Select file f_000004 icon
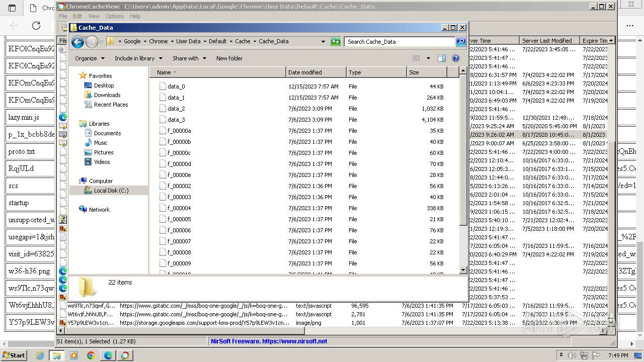The width and height of the screenshot is (644, 362). [163, 208]
